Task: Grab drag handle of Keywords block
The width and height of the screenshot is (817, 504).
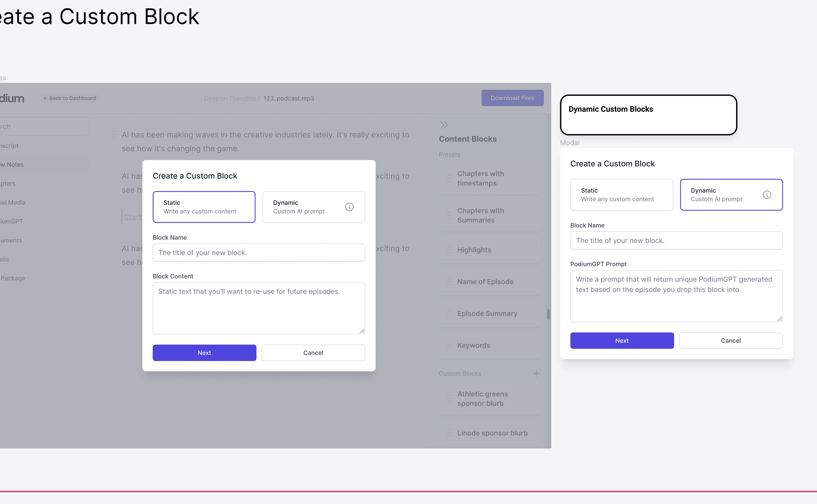Action: point(449,345)
